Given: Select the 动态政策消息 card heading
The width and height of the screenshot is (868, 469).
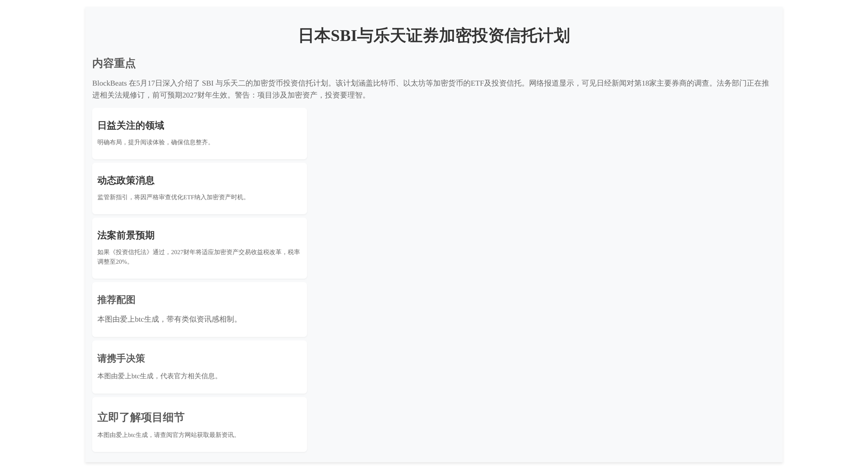Looking at the screenshot, I should pos(126,181).
